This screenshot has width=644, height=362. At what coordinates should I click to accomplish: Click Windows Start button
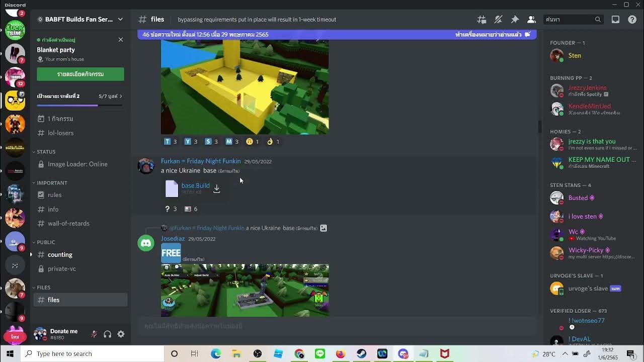point(10,353)
